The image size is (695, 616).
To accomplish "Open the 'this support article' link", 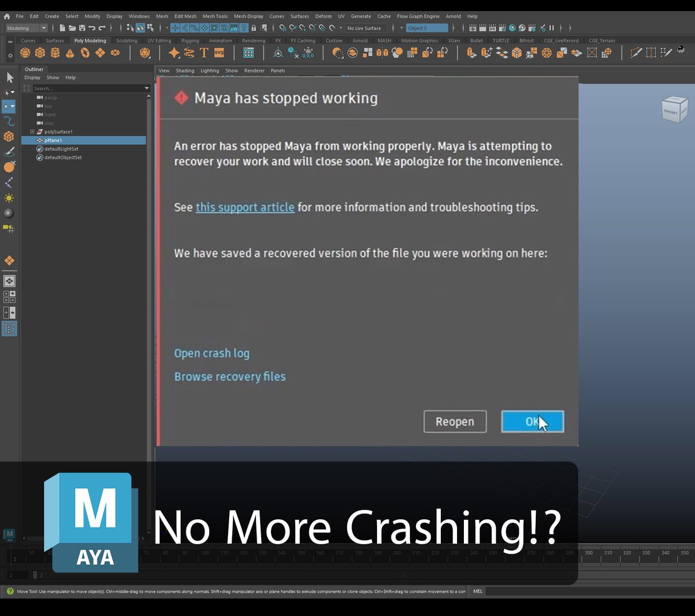I will (x=245, y=207).
